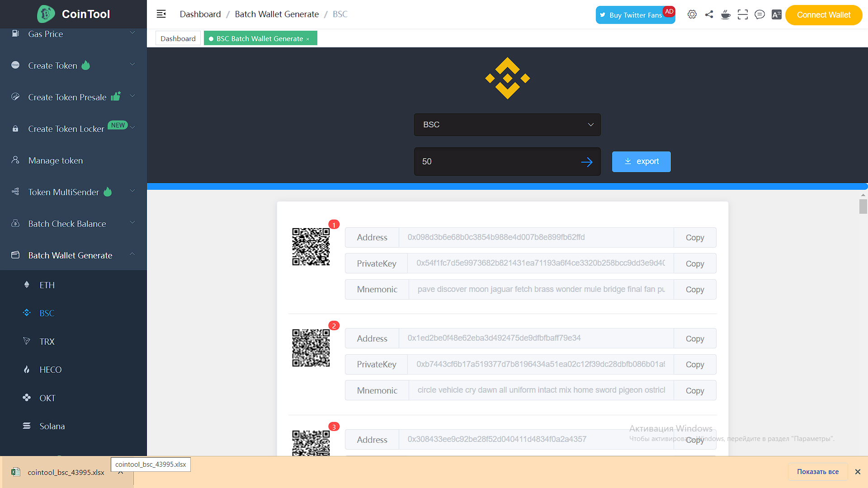Click the Batch Wallet Generate wallet icon
The height and width of the screenshot is (488, 868).
tap(15, 255)
